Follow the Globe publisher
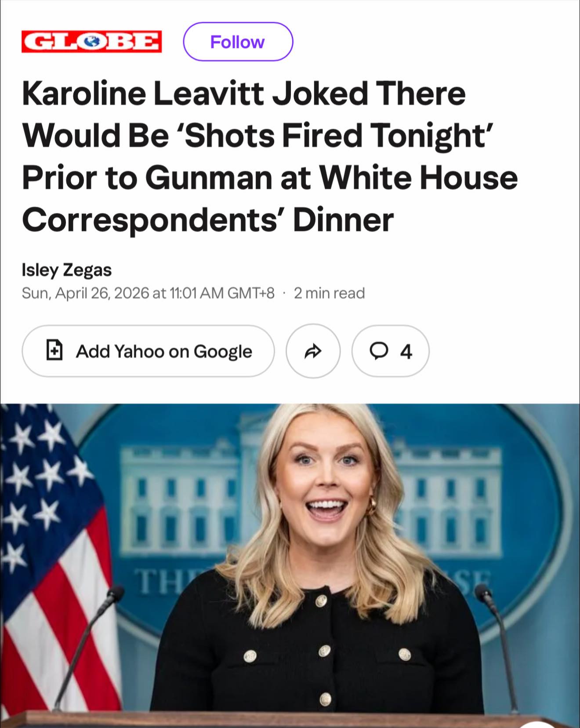580x728 pixels. coord(238,42)
